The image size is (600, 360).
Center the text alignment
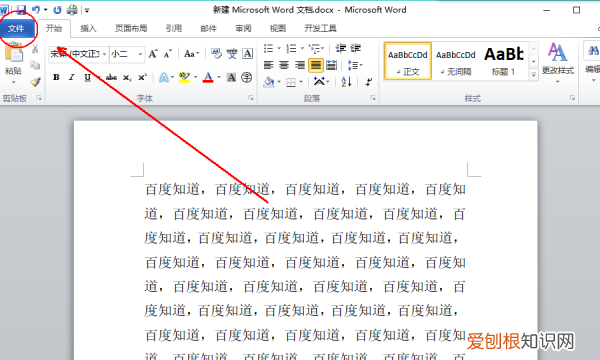(284, 65)
